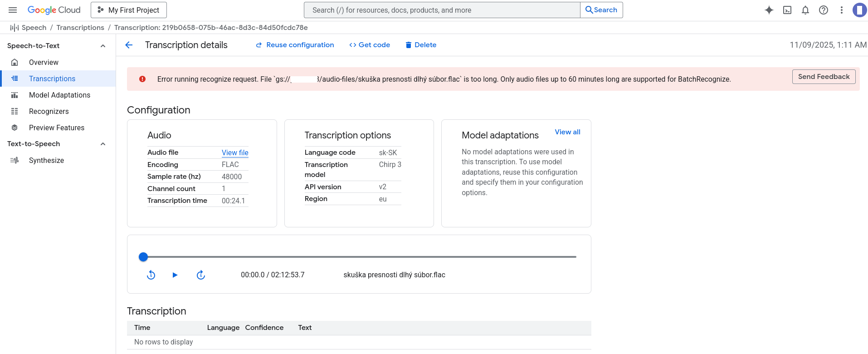Open the help question mark menu
The height and width of the screenshot is (354, 868).
(824, 10)
